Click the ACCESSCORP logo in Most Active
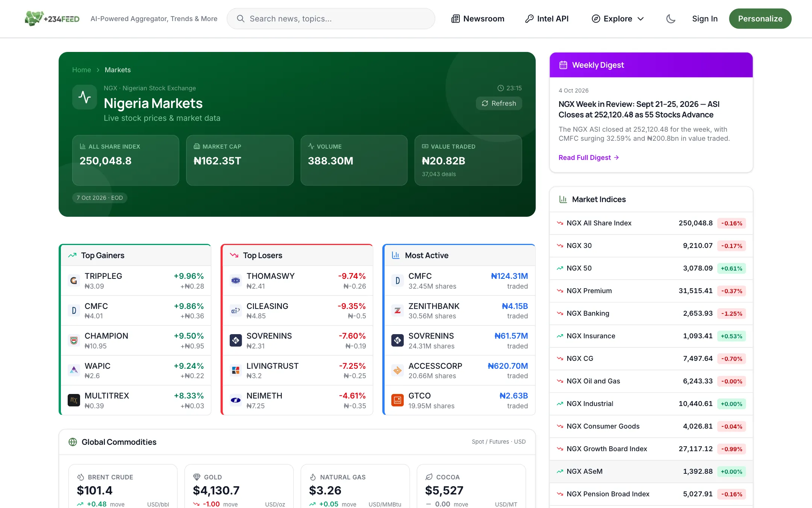 [397, 370]
